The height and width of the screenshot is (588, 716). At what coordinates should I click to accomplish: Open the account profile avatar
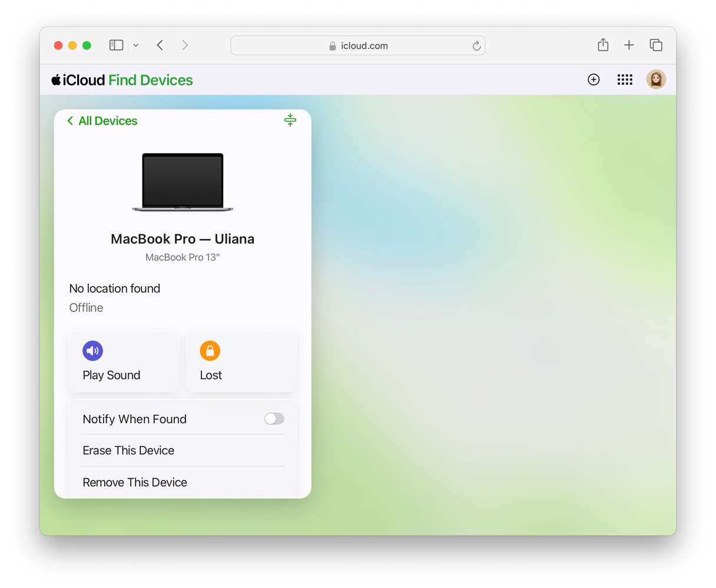(x=656, y=79)
